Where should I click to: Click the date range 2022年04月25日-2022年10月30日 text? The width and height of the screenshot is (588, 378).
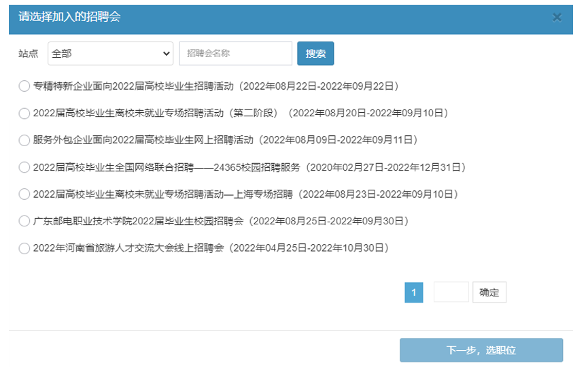pos(311,249)
